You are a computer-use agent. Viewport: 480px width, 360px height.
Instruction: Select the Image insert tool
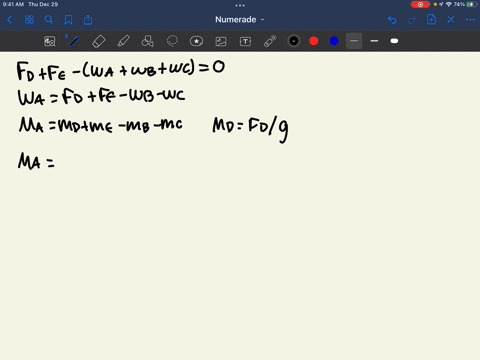point(221,41)
